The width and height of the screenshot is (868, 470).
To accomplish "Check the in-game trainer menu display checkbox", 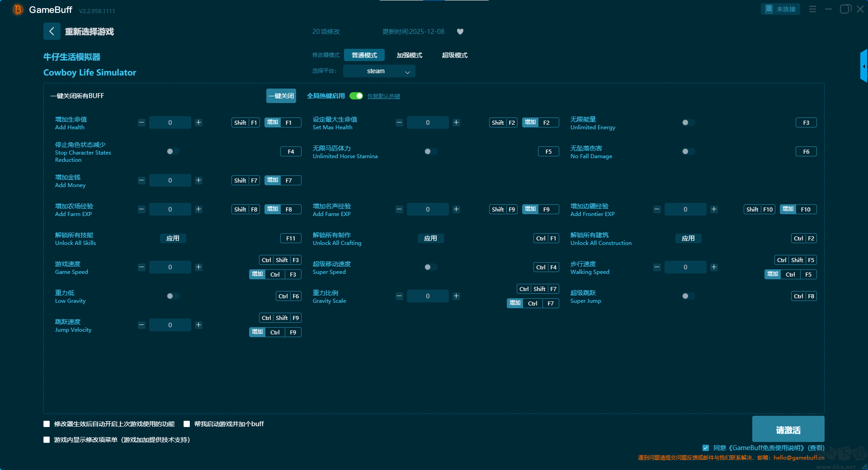I will pyautogui.click(x=47, y=440).
